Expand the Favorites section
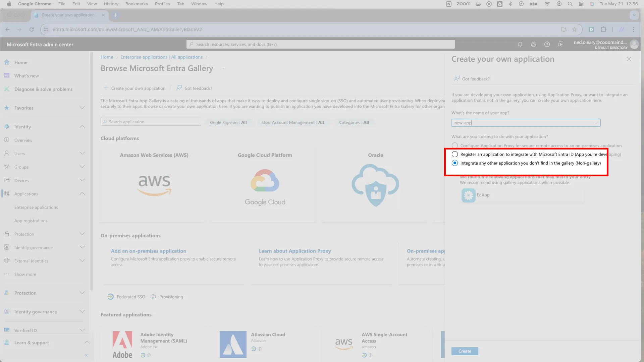Viewport: 644px width, 362px height. point(82,108)
